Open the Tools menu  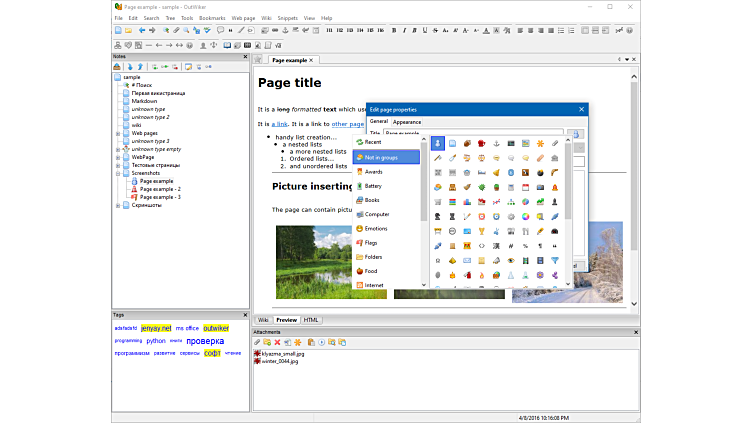187,18
